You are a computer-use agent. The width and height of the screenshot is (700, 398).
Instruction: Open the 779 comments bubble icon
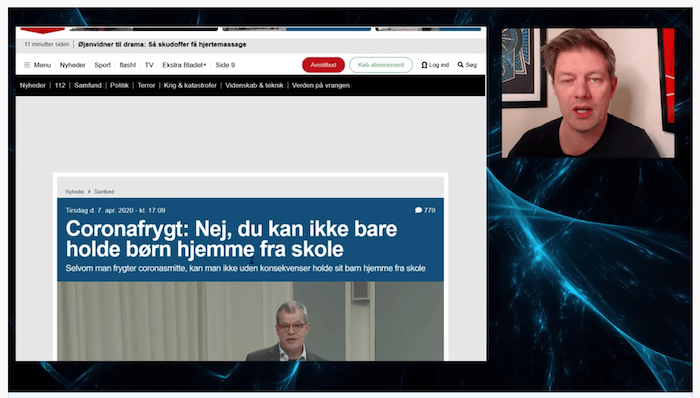[x=418, y=210]
